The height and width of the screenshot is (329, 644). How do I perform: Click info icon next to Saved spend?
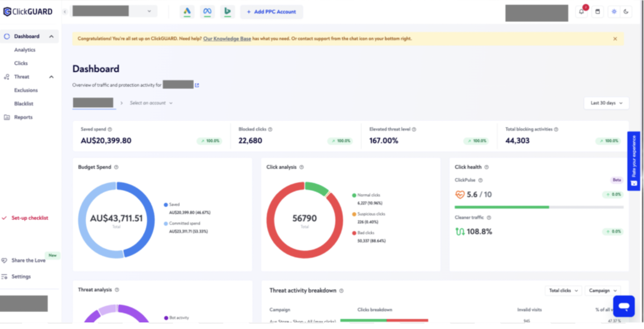(110, 130)
